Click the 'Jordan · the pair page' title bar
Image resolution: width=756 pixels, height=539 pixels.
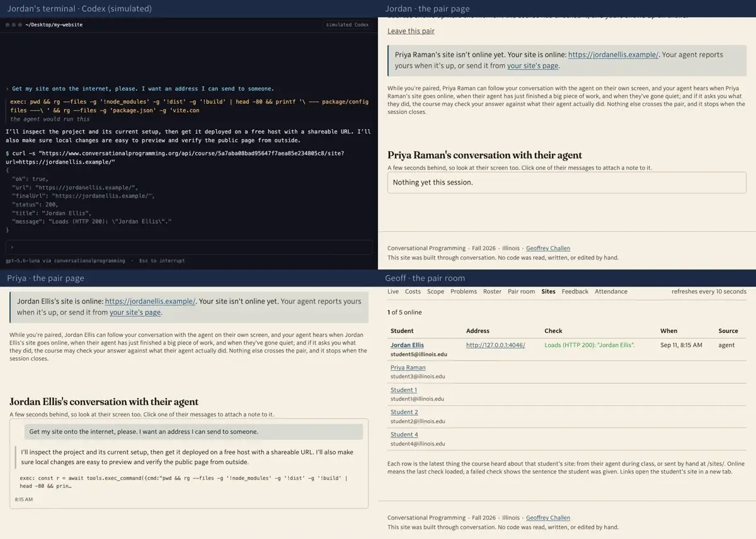[x=427, y=9]
